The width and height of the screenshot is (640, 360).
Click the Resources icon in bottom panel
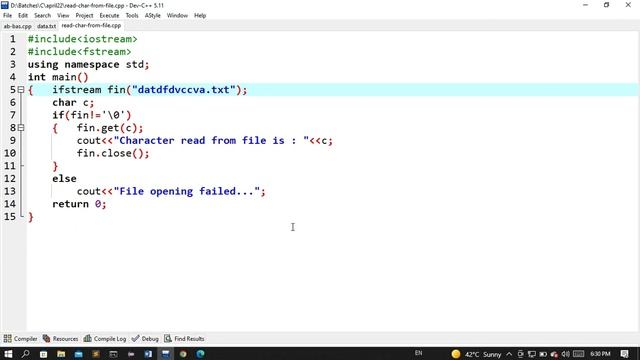47,339
